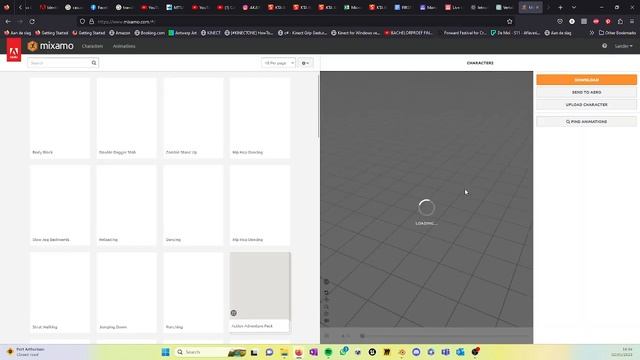Screen dimensions: 640x360
Task: Click the viewer reset camera icon
Action: point(326,292)
